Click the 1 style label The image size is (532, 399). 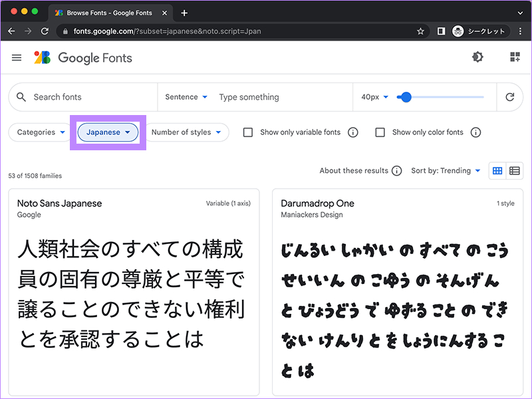(x=505, y=203)
